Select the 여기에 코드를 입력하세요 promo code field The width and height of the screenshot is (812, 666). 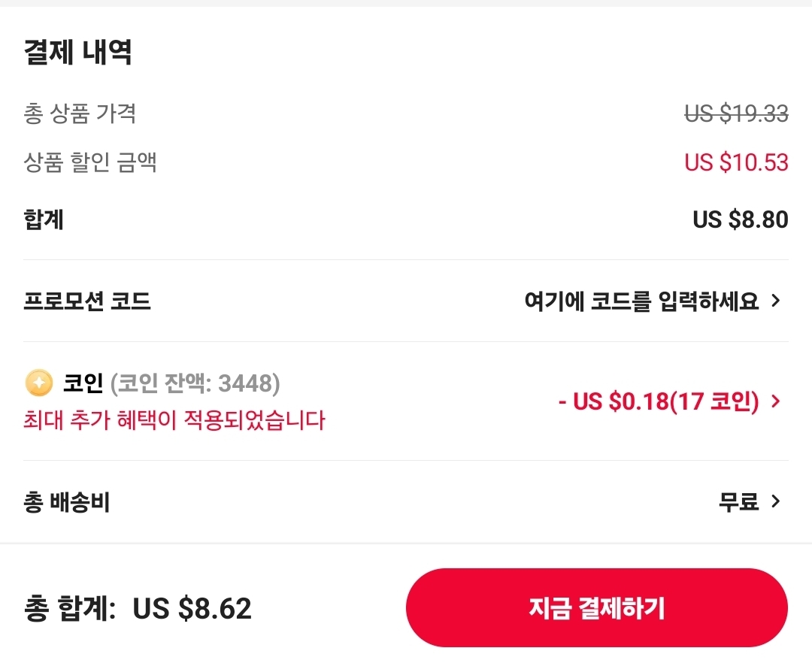click(643, 301)
